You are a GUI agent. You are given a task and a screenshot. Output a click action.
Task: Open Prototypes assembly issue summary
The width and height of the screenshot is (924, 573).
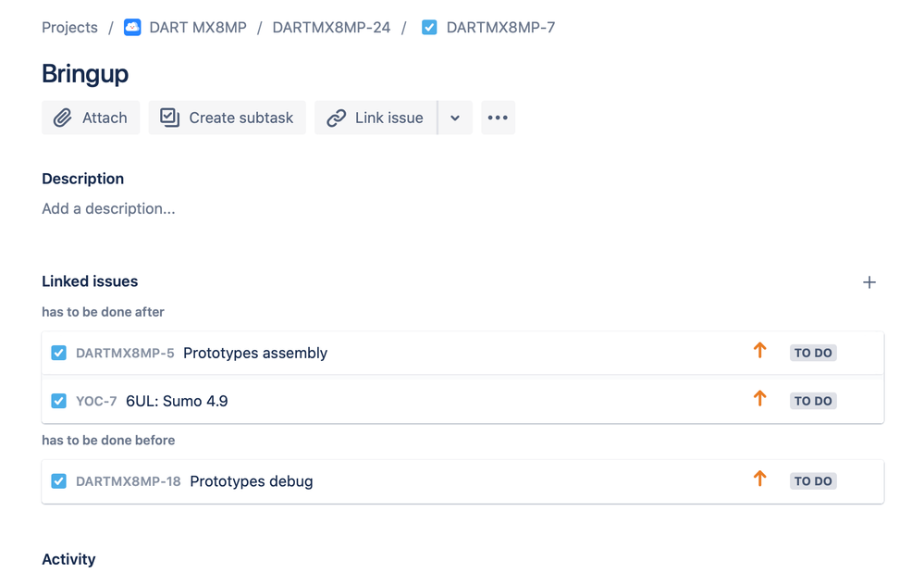click(255, 353)
